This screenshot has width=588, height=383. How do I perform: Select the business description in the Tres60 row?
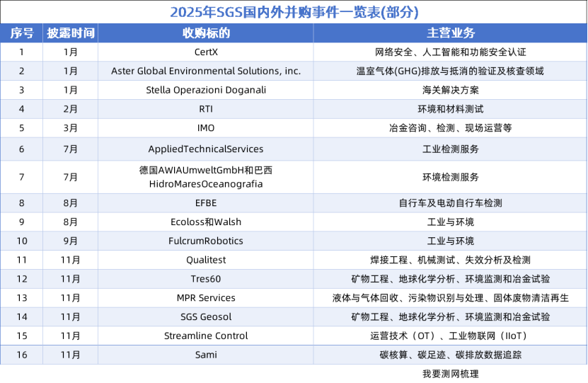pyautogui.click(x=450, y=279)
